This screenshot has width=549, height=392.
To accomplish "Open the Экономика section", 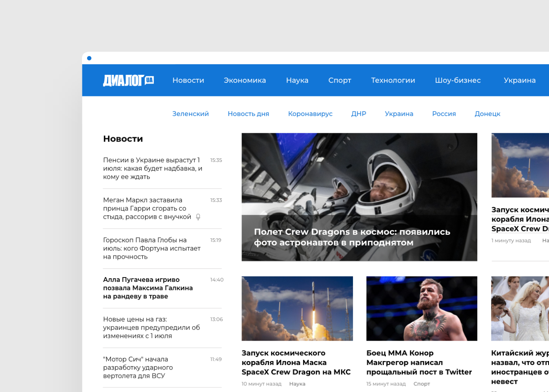I will click(x=245, y=80).
